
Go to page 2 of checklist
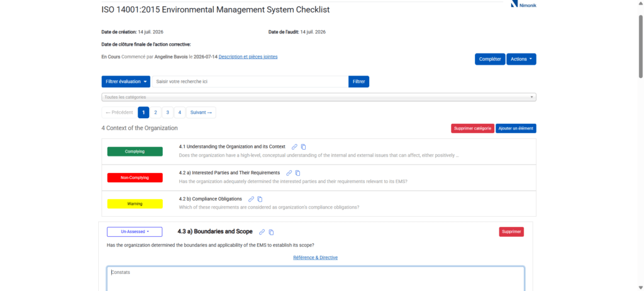click(x=156, y=113)
